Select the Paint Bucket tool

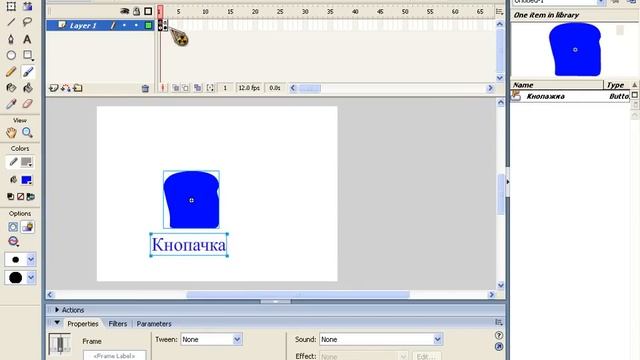[27, 88]
